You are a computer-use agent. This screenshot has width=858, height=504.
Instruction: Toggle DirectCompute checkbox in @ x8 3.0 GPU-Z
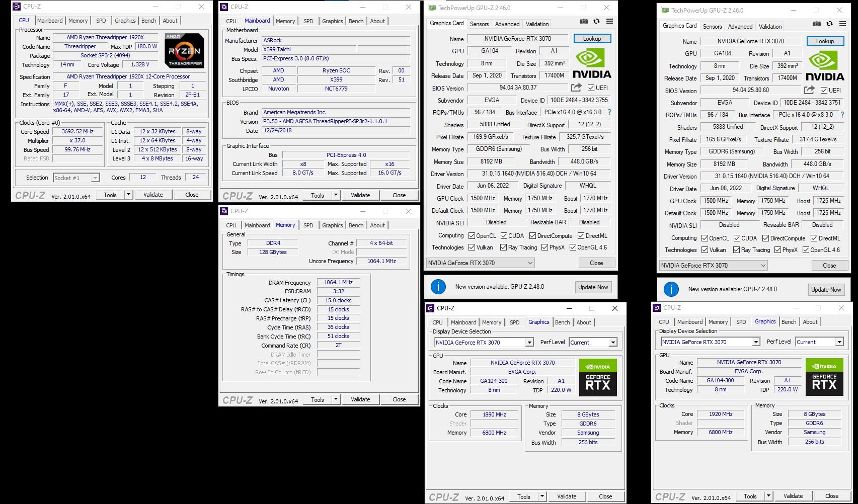tap(765, 238)
